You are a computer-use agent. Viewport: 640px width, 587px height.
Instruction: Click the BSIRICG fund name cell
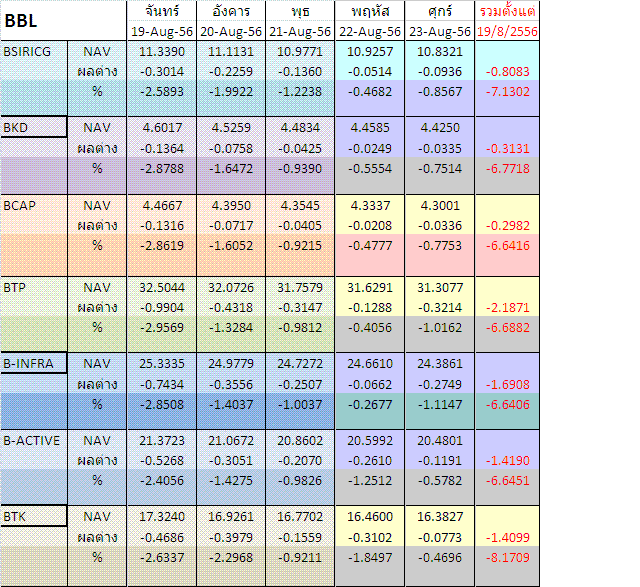click(x=34, y=51)
